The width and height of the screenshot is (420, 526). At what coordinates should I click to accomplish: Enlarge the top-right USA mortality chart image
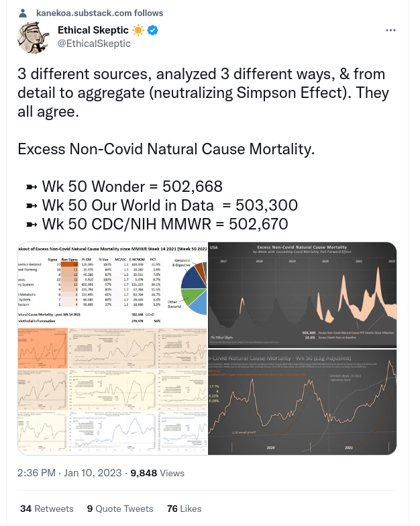(x=303, y=294)
